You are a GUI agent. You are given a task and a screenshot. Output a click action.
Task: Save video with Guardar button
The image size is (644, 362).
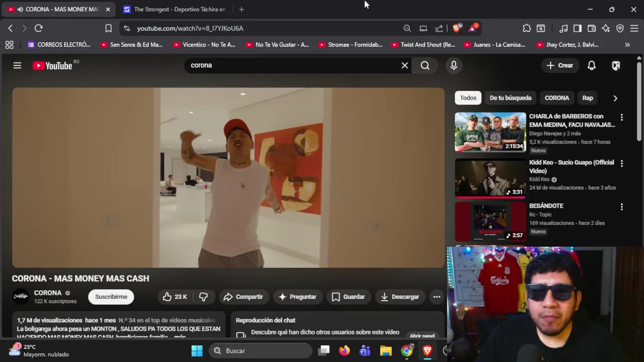point(348,297)
